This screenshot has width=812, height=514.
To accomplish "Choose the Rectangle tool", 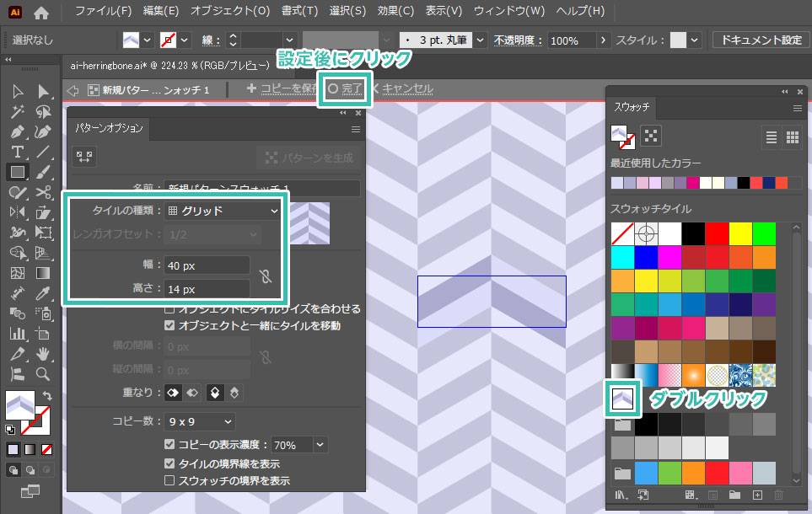I will pos(17,173).
